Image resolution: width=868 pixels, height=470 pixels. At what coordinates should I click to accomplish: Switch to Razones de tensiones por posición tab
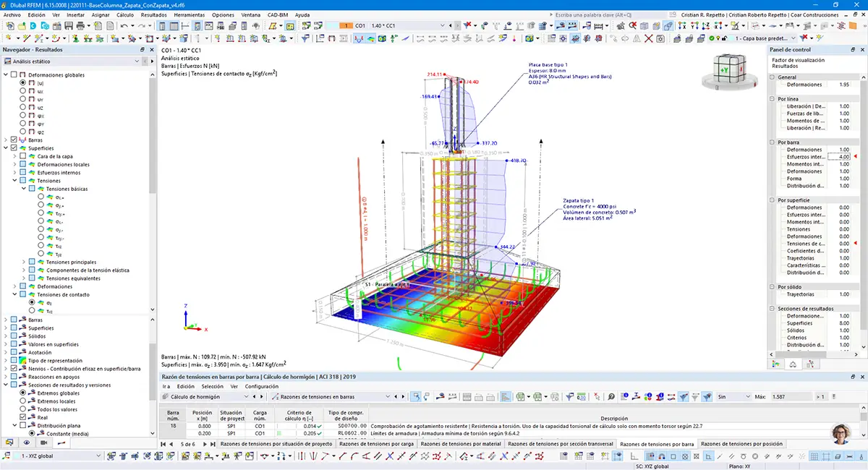[741, 443]
